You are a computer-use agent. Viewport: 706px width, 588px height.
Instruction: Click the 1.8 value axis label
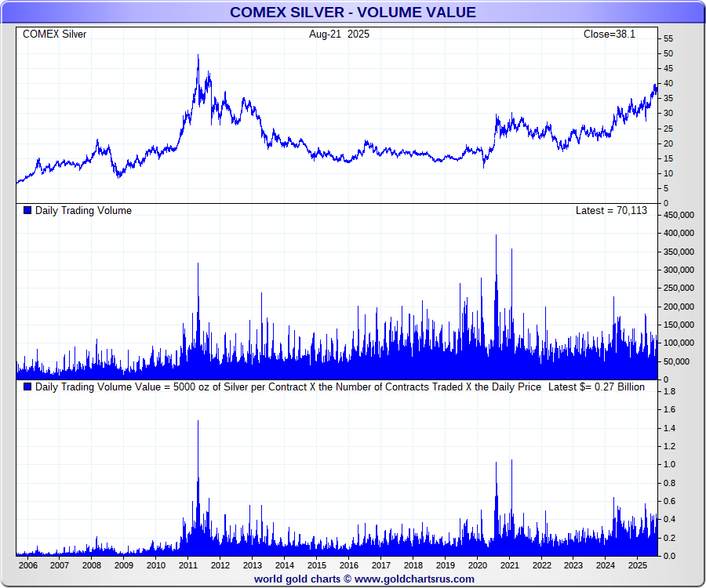click(670, 391)
